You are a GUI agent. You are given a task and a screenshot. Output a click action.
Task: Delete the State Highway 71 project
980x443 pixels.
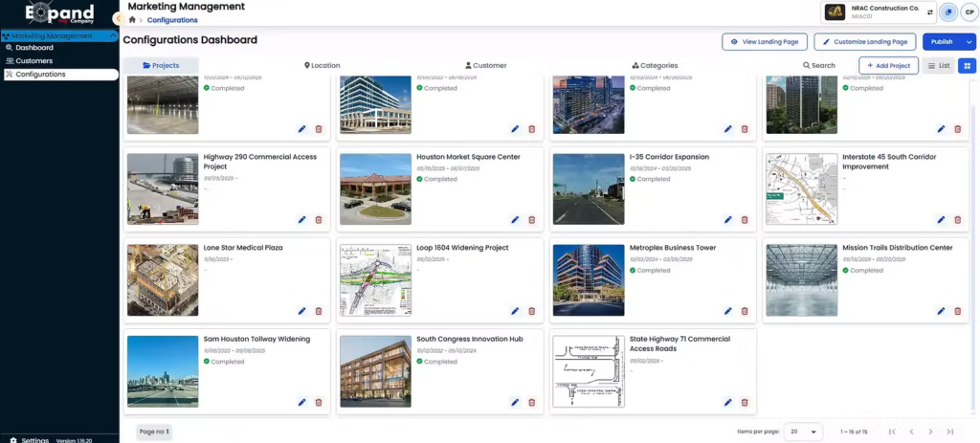(745, 403)
